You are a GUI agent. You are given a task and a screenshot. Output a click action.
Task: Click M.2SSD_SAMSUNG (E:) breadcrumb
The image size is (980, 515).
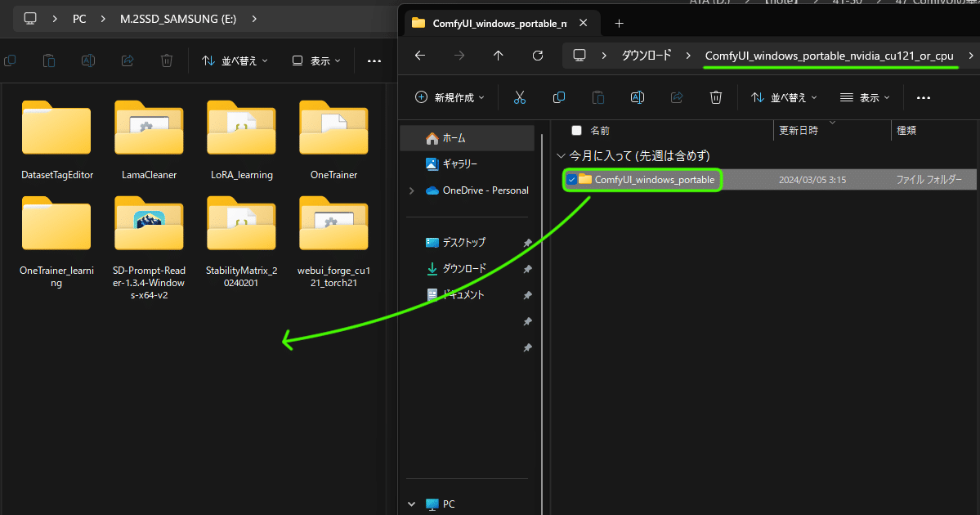click(x=178, y=19)
